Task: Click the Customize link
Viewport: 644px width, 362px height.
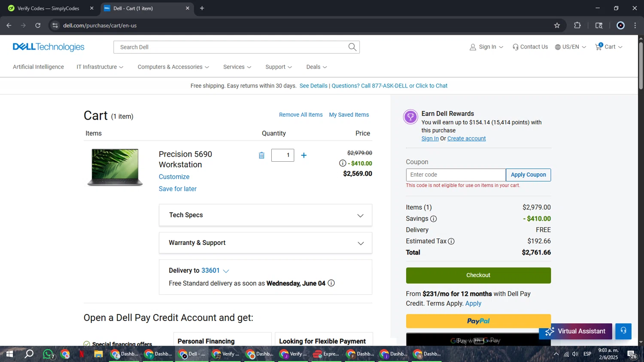Action: coord(174,177)
